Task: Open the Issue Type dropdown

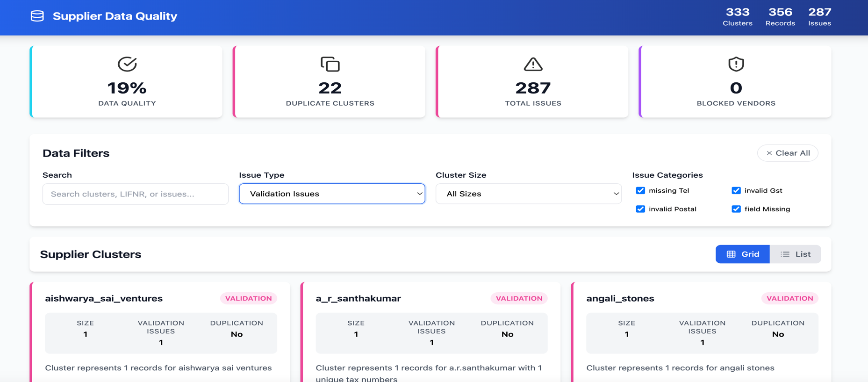Action: [x=332, y=194]
